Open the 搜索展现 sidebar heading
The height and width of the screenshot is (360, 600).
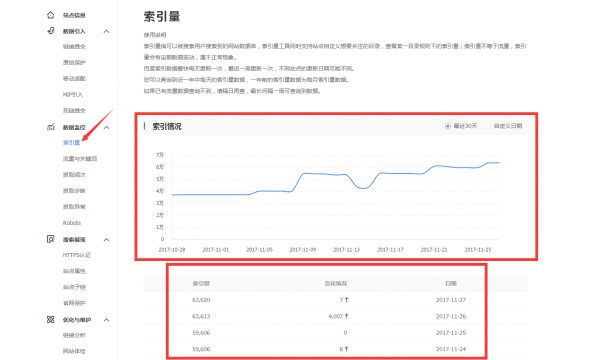click(x=74, y=240)
